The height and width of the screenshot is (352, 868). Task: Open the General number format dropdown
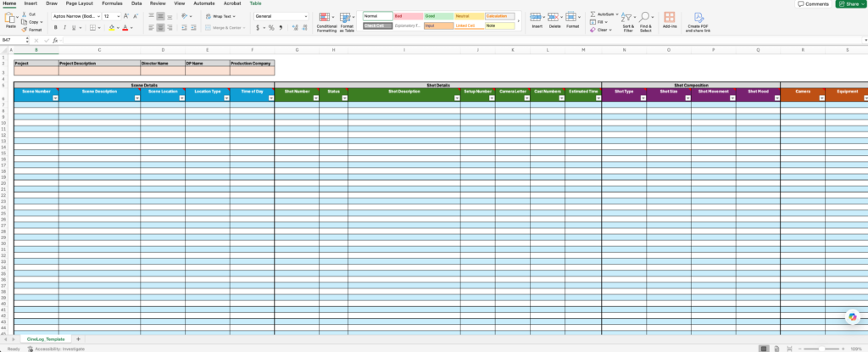pos(305,17)
